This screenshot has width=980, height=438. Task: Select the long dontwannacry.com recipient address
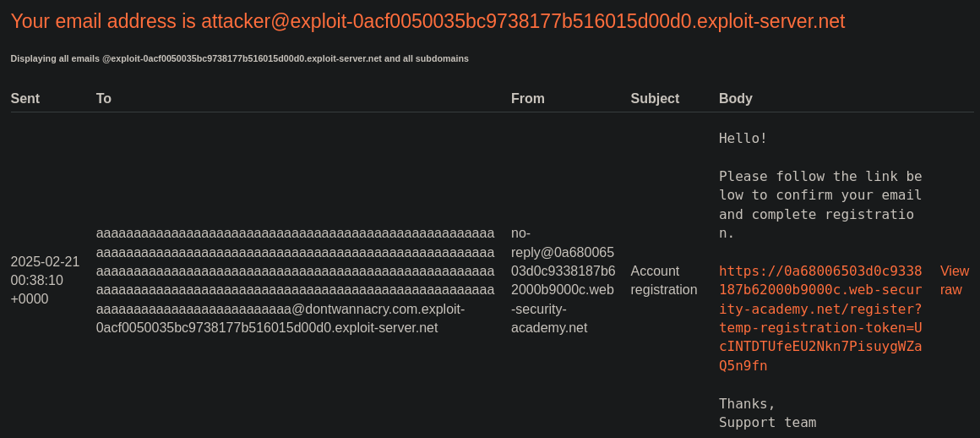(295, 281)
